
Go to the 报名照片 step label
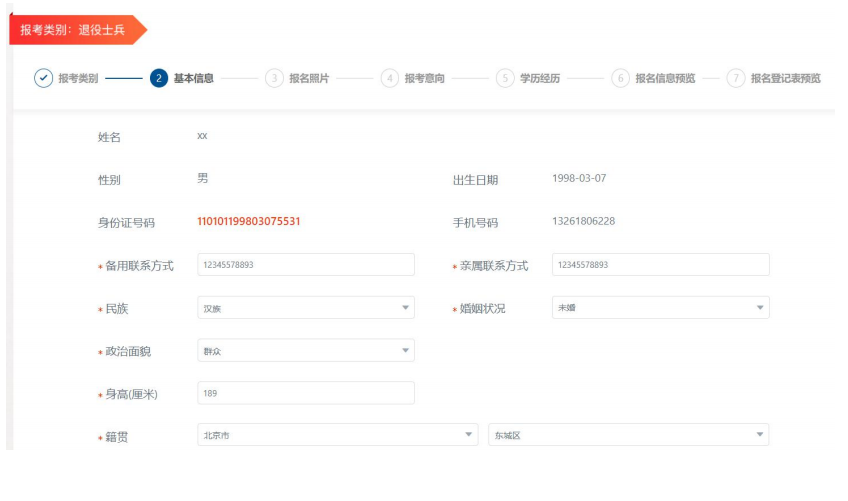pos(309,78)
